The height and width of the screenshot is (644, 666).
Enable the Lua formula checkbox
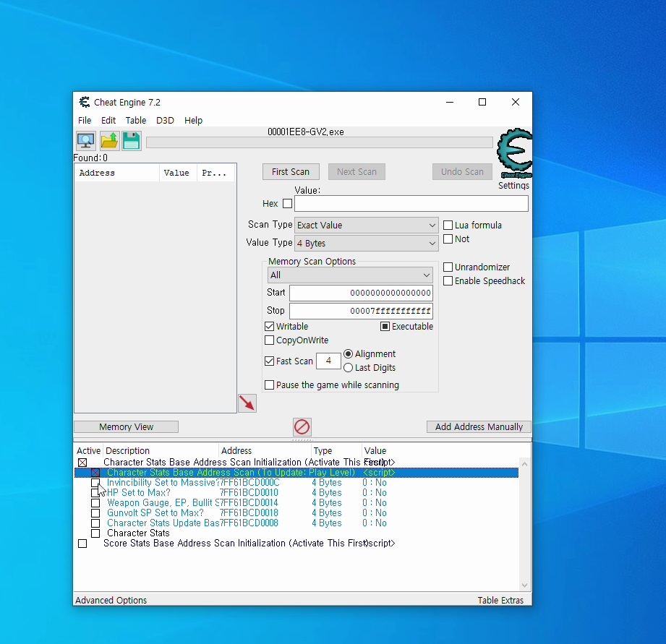448,226
